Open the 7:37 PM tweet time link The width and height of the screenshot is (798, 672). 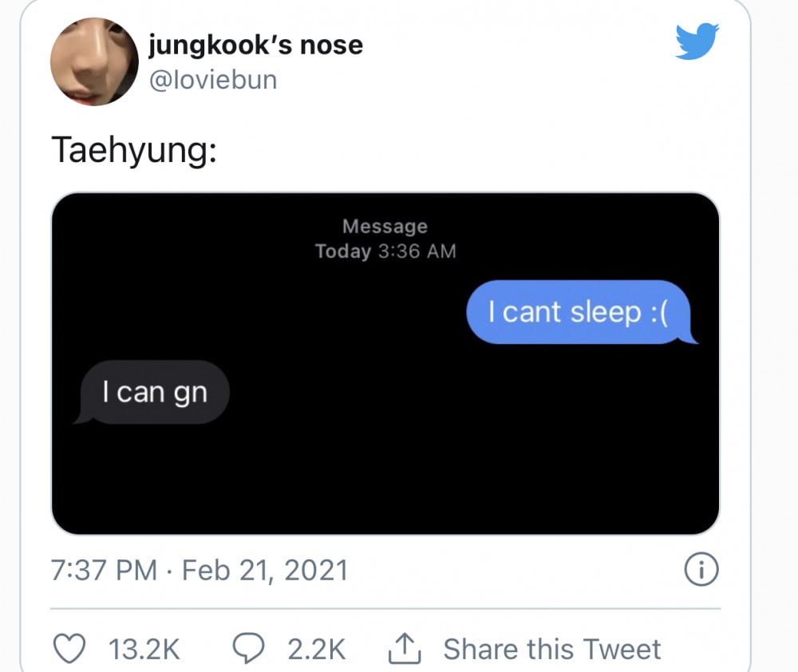pyautogui.click(x=104, y=570)
